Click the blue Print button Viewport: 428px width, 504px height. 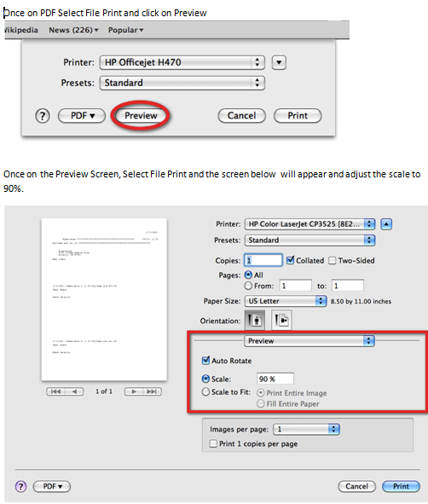coord(401,486)
